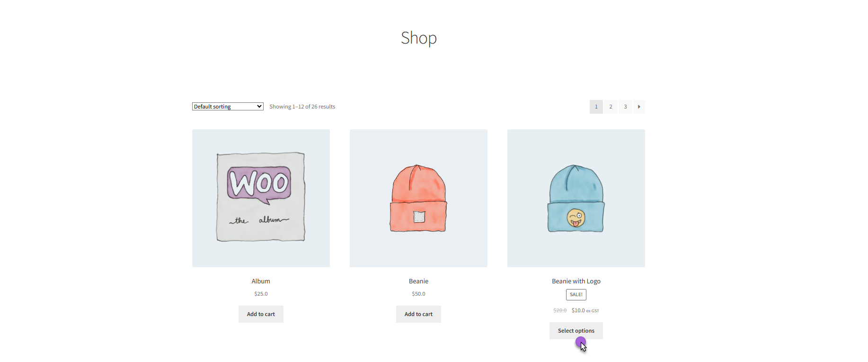Click the sale price $10.0 ex-GST
This screenshot has width=868, height=362.
[585, 310]
